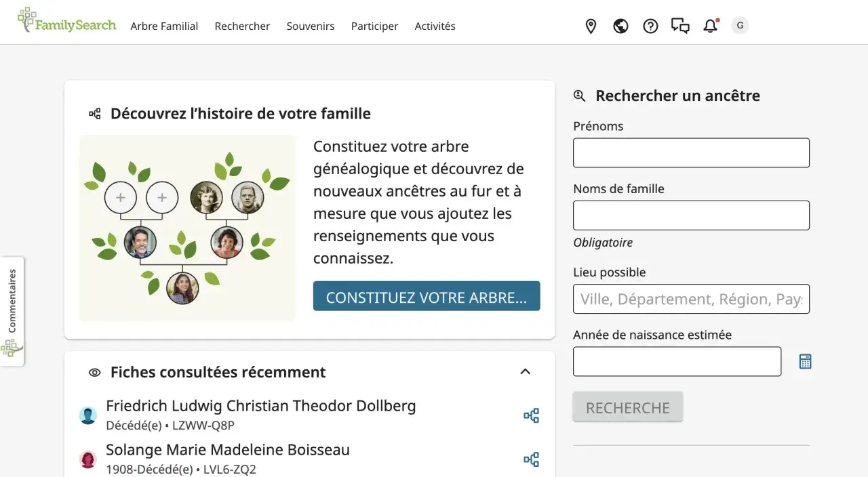The height and width of the screenshot is (477, 868).
Task: Click the Rechercher un ancêtre heading
Action: click(x=677, y=96)
